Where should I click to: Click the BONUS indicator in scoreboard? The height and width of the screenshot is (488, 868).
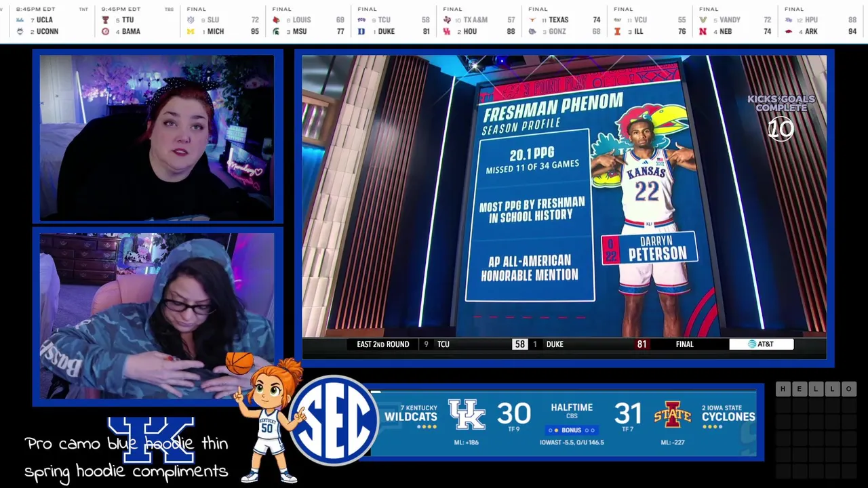pyautogui.click(x=572, y=430)
